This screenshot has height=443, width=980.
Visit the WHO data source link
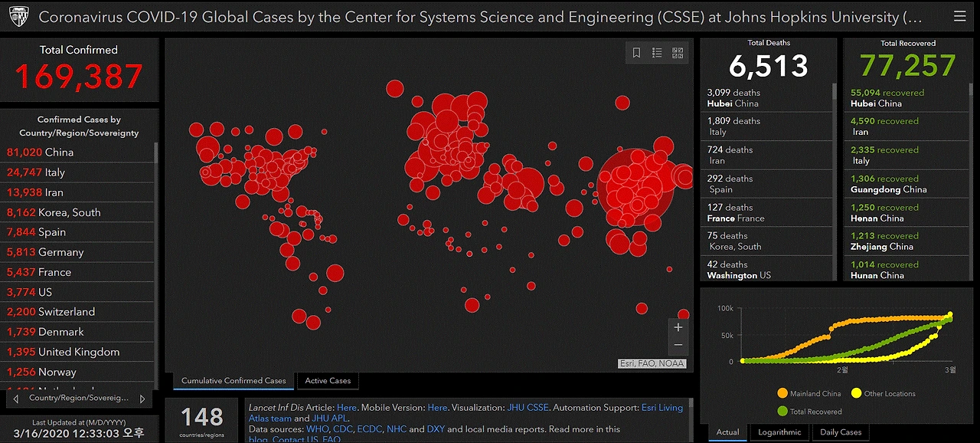click(x=317, y=429)
